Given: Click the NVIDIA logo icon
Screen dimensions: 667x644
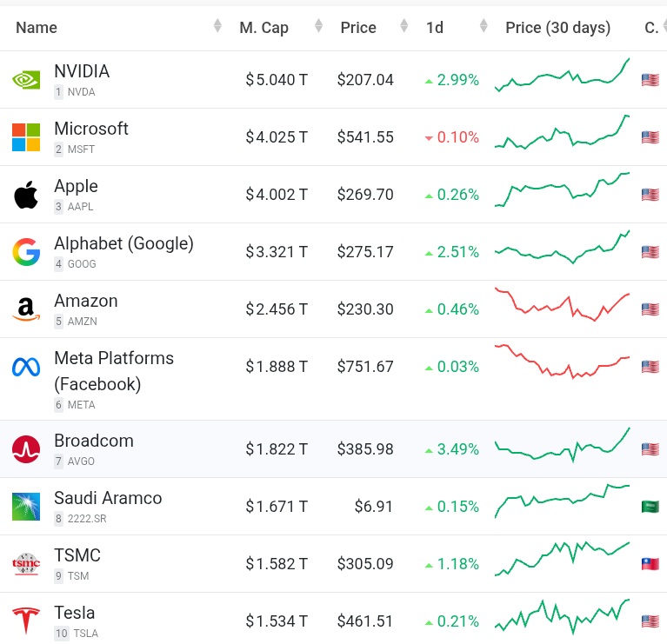Looking at the screenshot, I should (26, 80).
